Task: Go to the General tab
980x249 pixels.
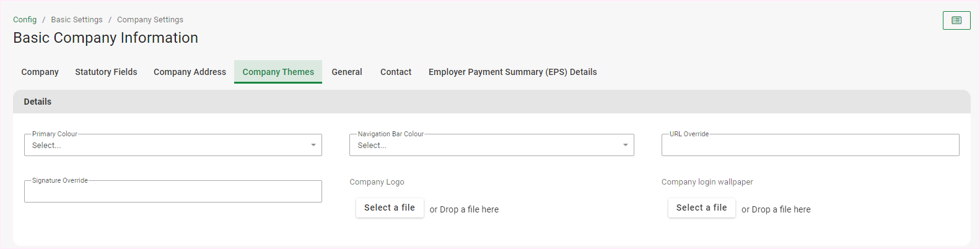Action: (x=347, y=72)
